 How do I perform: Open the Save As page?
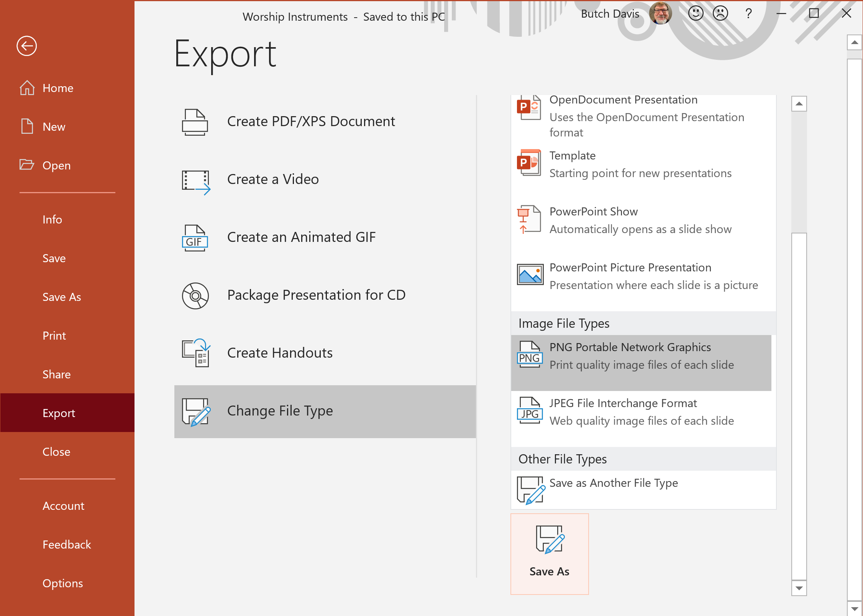(x=67, y=297)
